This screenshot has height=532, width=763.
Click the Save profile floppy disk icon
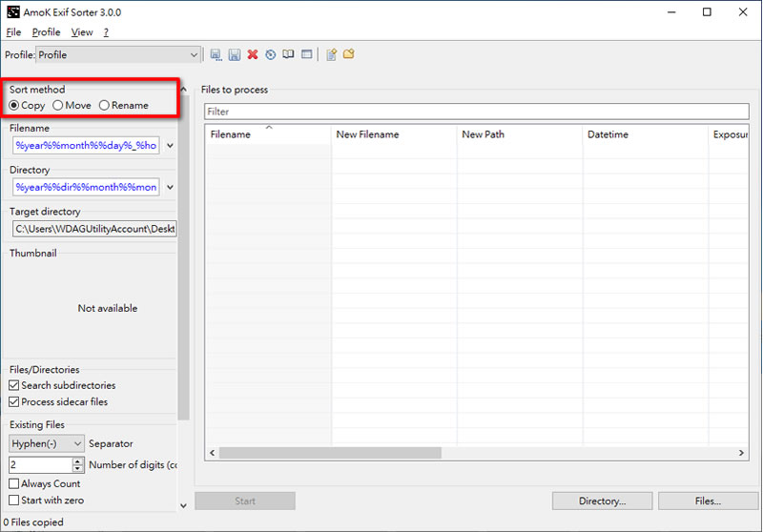click(x=235, y=54)
